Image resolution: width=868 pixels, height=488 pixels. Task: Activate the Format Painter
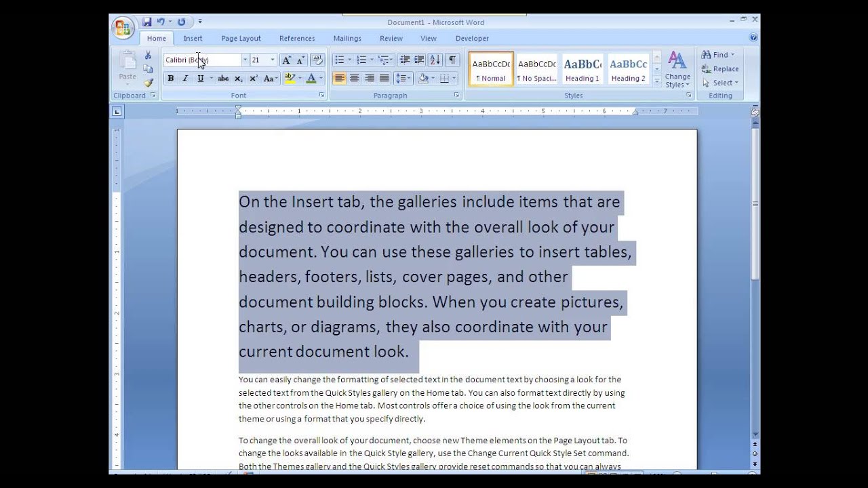148,83
